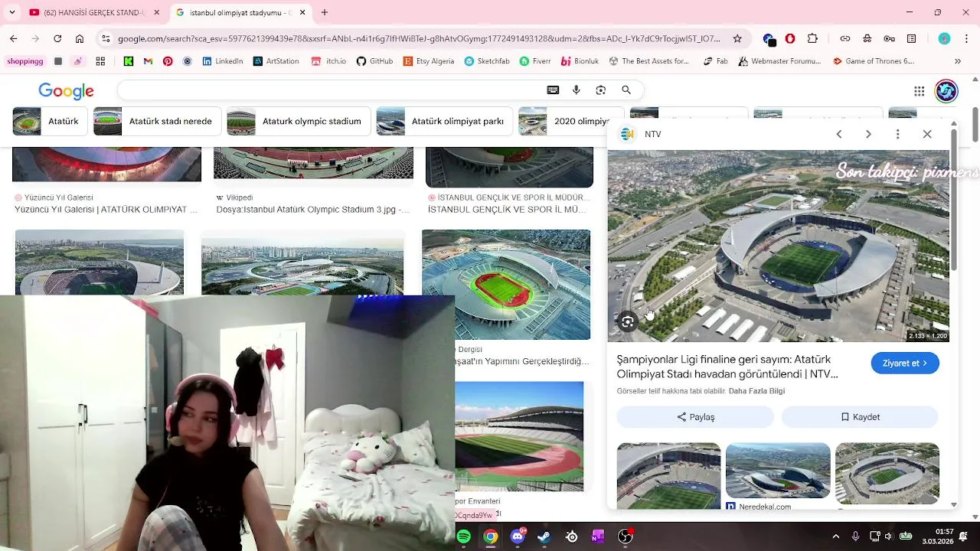Image resolution: width=980 pixels, height=551 pixels.
Task: Open the notifications bell in taskbar
Action: (964, 536)
